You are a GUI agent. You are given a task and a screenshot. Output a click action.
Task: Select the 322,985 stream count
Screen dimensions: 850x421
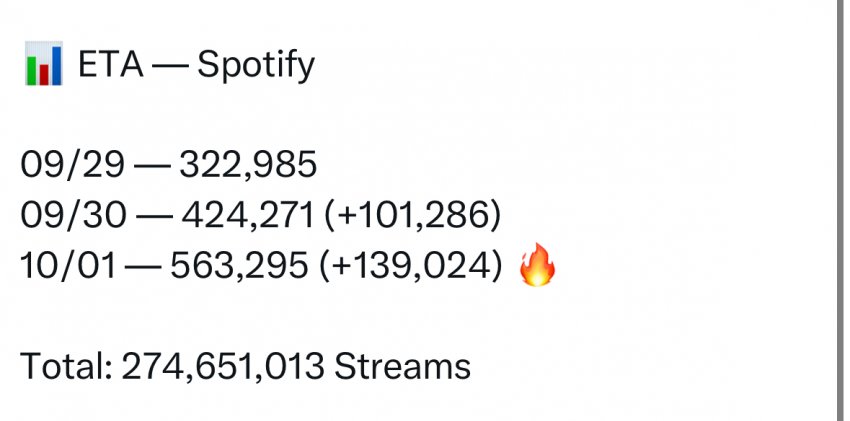coord(248,165)
